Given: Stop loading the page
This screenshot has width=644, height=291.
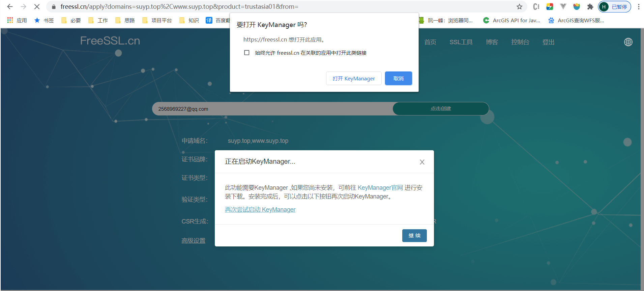Looking at the screenshot, I should [37, 6].
